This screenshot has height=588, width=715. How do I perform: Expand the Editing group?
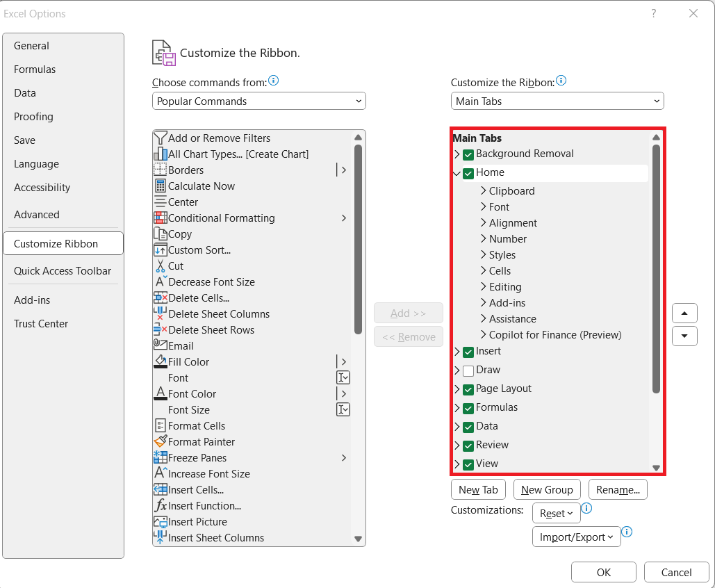click(x=484, y=286)
